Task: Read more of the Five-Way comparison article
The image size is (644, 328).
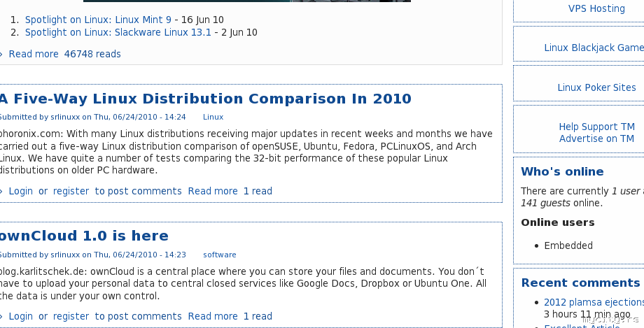Action: click(213, 191)
